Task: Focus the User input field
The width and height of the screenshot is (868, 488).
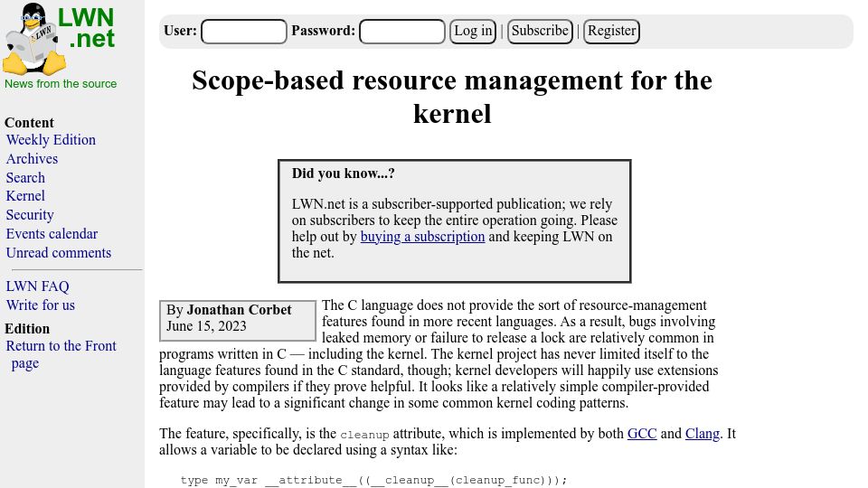Action: pyautogui.click(x=244, y=31)
